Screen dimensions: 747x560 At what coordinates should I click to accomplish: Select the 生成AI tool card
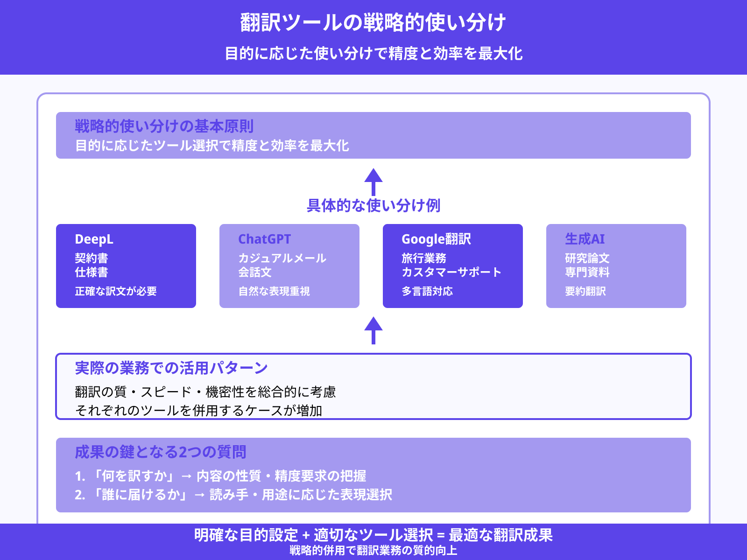click(x=616, y=266)
